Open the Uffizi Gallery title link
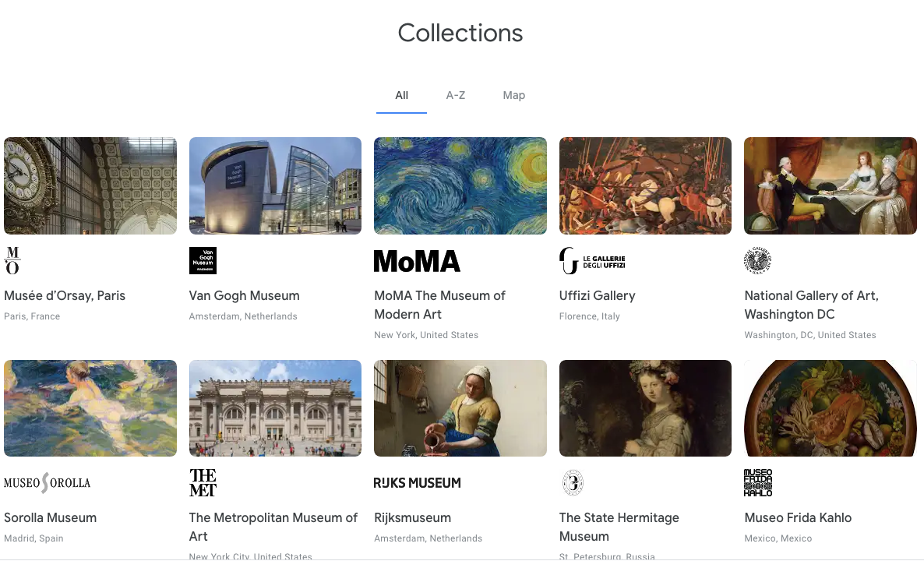The image size is (924, 561). coord(598,295)
